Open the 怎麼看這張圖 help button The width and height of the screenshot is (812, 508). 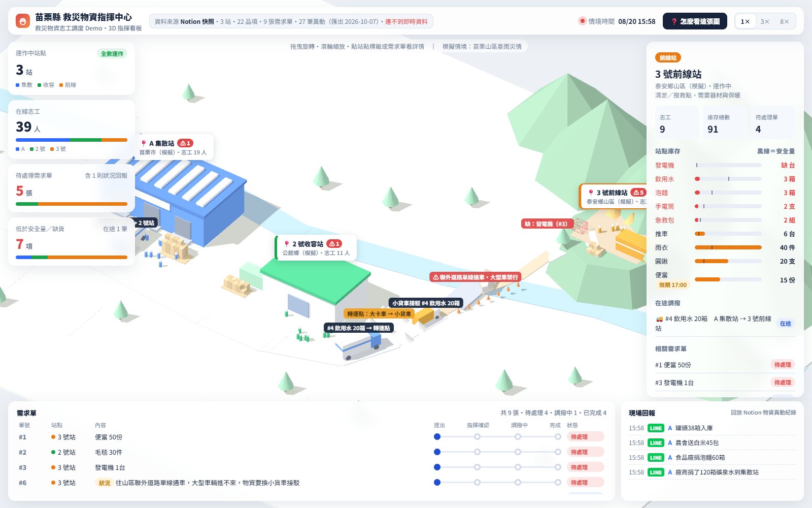point(695,21)
